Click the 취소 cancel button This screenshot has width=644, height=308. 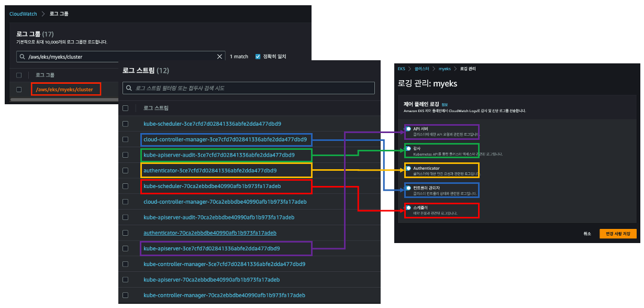(x=587, y=233)
